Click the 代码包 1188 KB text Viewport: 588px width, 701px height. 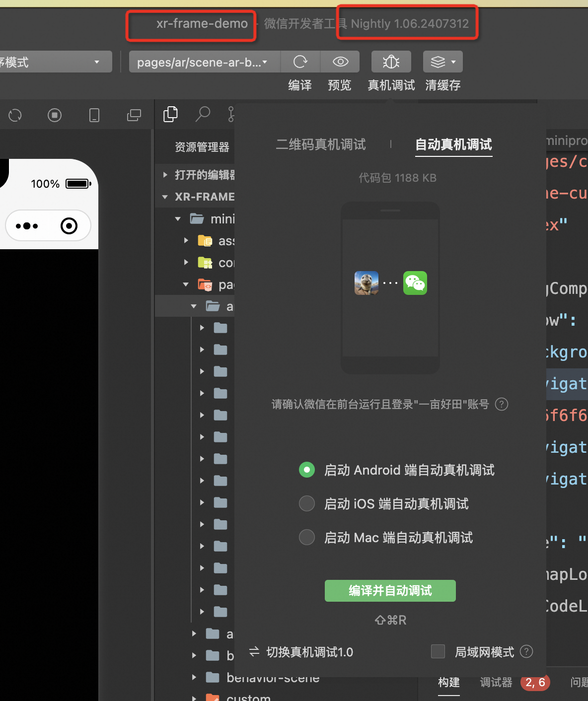coord(397,178)
